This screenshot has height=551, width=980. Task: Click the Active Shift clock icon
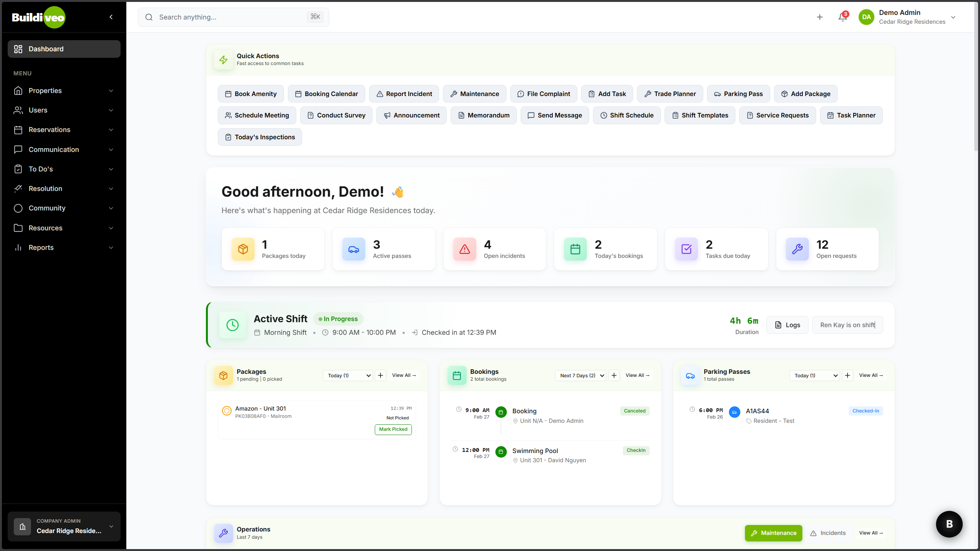232,325
